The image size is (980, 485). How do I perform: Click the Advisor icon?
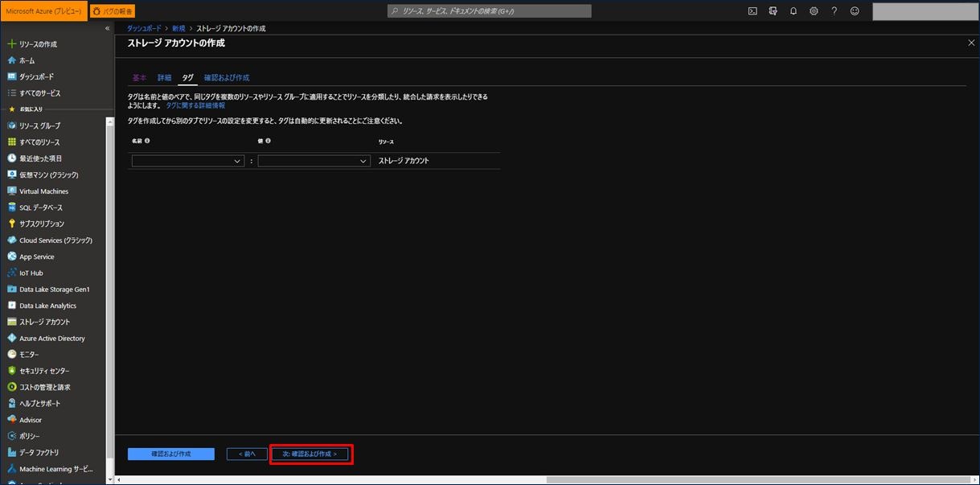pyautogui.click(x=11, y=420)
